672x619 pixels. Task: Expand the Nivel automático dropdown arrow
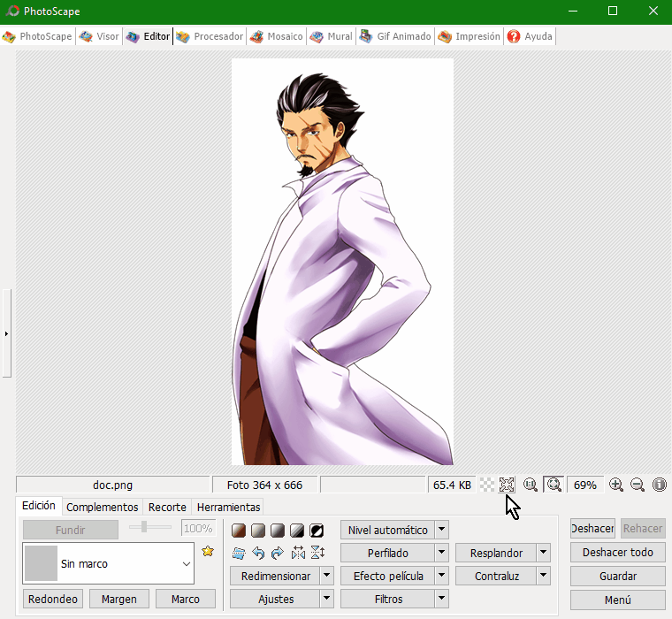(x=442, y=530)
